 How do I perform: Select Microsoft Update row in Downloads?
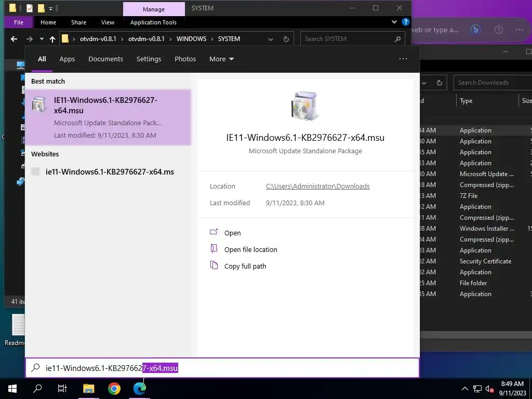pyautogui.click(x=476, y=174)
